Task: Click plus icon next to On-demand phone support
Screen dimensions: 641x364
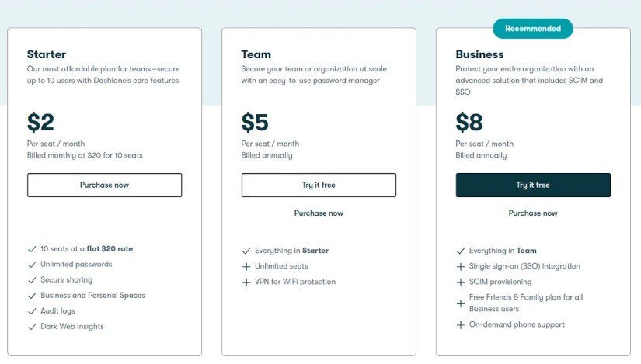Action: (x=461, y=325)
